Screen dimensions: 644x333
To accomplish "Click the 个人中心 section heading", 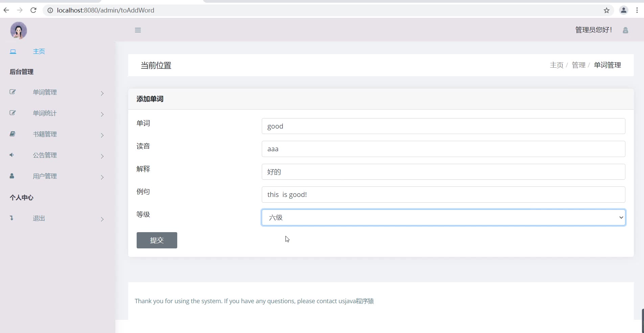I will (21, 198).
